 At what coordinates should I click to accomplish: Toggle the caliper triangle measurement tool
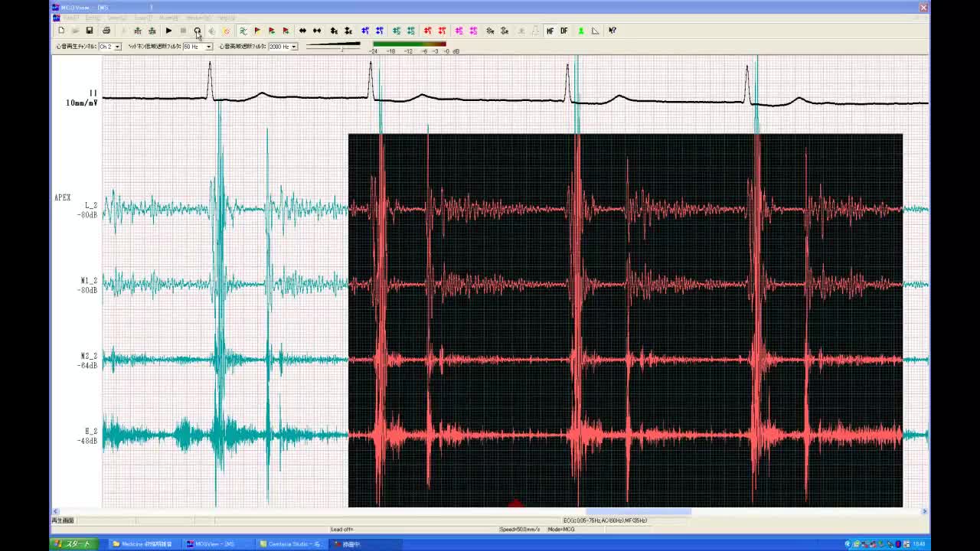point(595,31)
